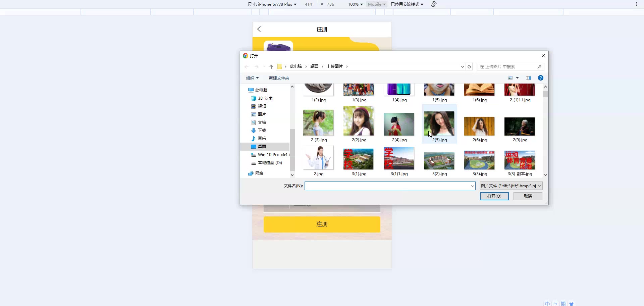The width and height of the screenshot is (644, 306).
Task: Select the 2(5).jpg thumbnail
Action: coord(439,124)
